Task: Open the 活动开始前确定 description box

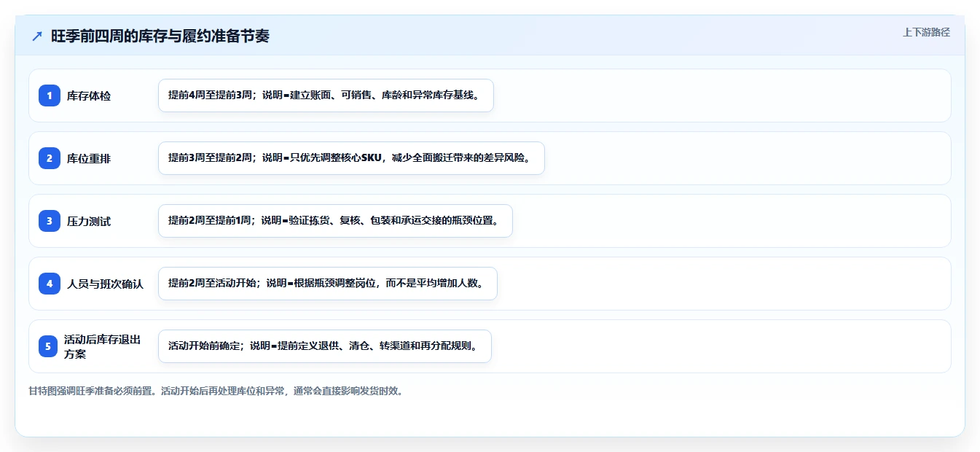Action: coord(325,346)
